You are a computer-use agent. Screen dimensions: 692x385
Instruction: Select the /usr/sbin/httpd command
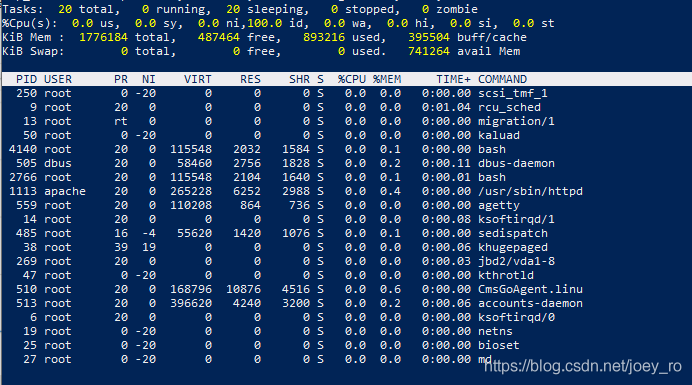[530, 191]
